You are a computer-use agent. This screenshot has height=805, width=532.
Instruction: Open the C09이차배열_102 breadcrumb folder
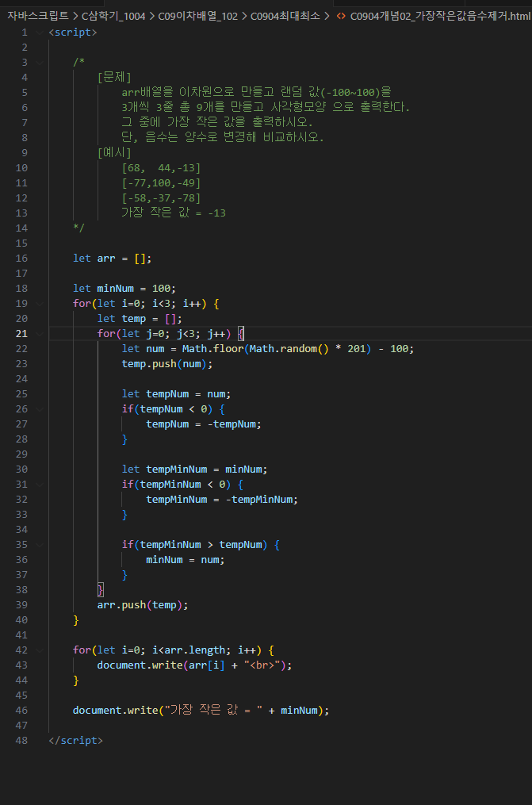point(198,17)
